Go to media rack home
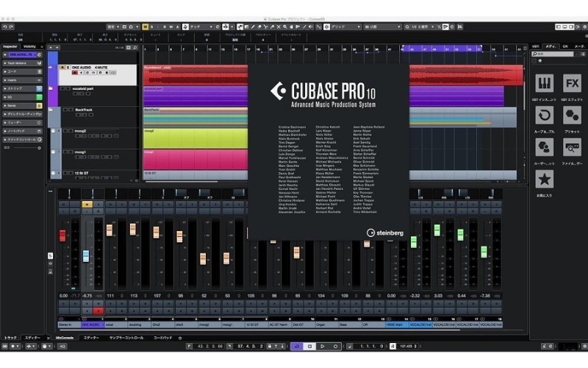Viewport: 588px width, 368px height. [540, 60]
